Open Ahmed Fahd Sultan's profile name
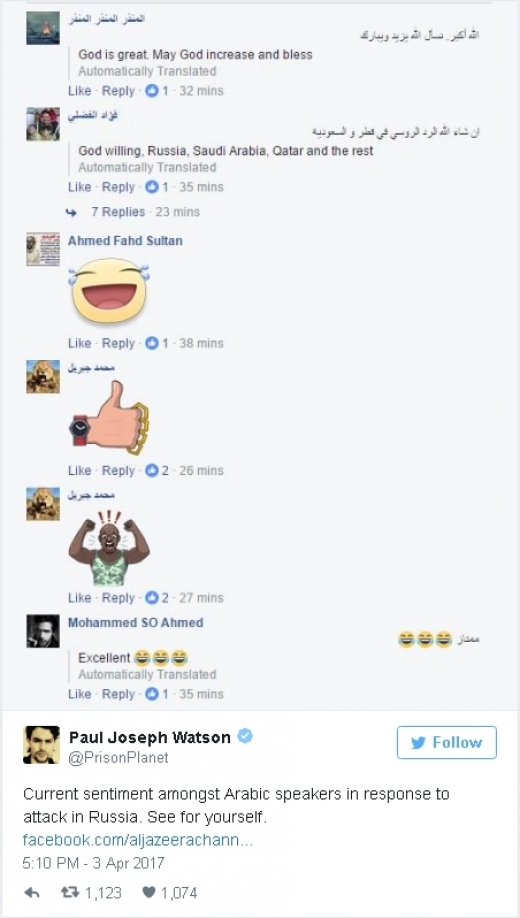This screenshot has height=918, width=520. [x=125, y=241]
